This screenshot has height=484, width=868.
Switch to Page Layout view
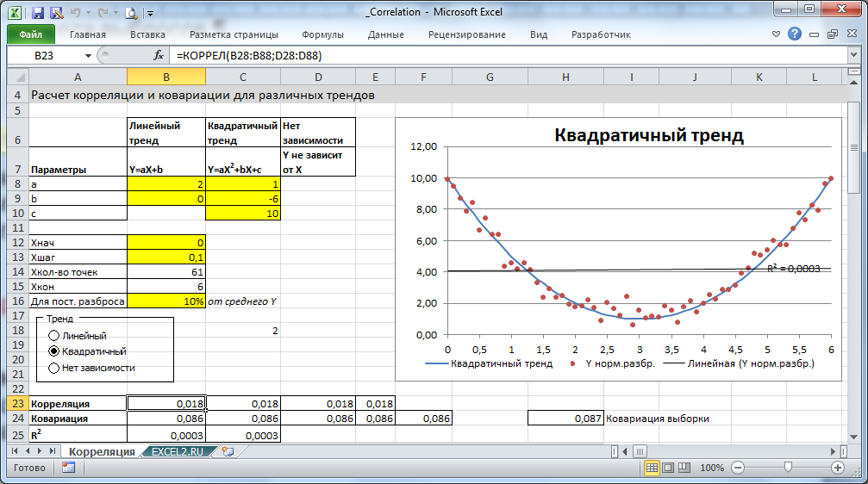coord(668,468)
